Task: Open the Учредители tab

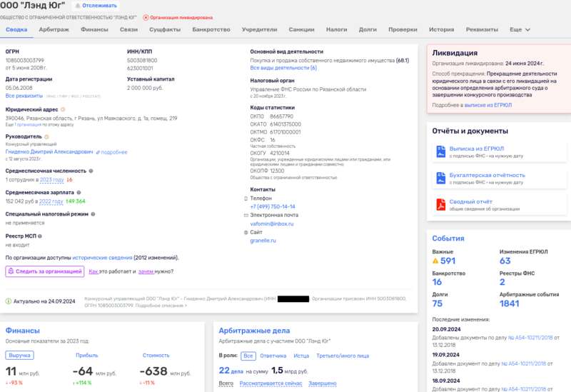Action: [x=259, y=29]
